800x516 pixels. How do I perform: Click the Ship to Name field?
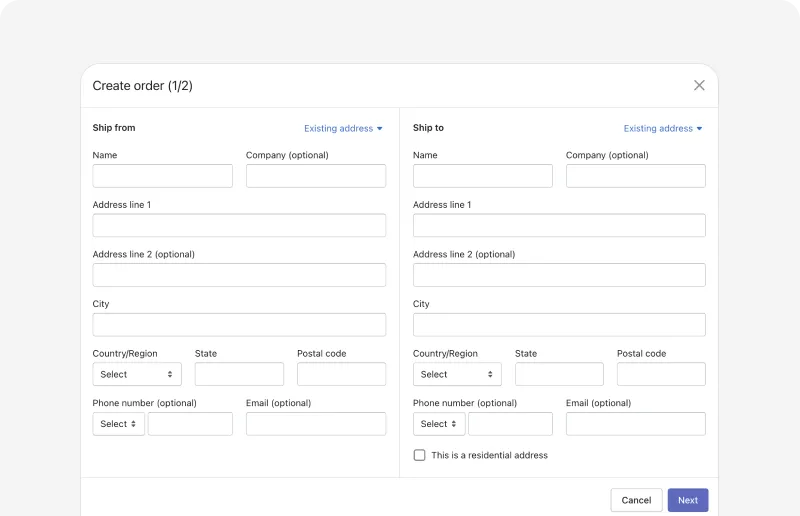click(483, 176)
